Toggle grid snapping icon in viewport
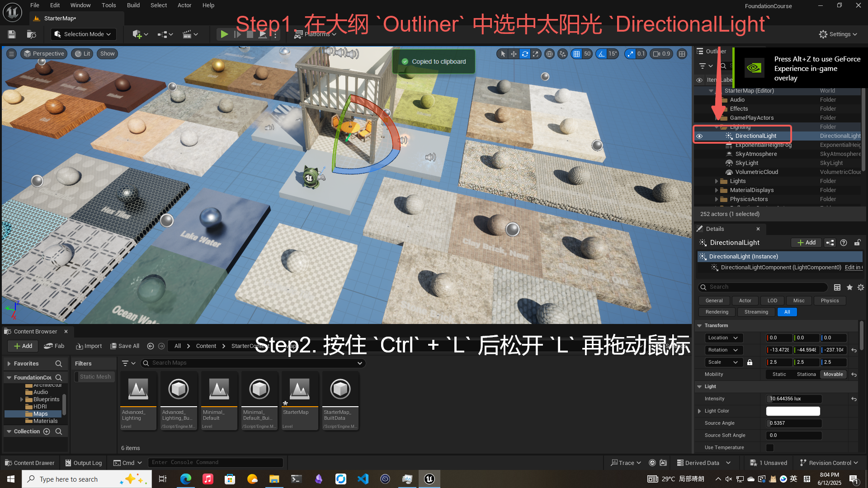This screenshot has height=488, width=868. [576, 54]
